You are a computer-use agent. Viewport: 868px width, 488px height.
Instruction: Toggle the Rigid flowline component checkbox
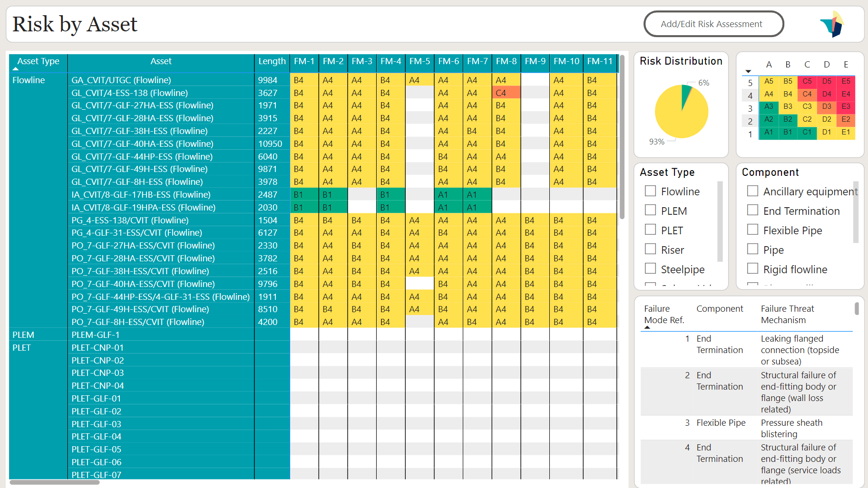752,269
